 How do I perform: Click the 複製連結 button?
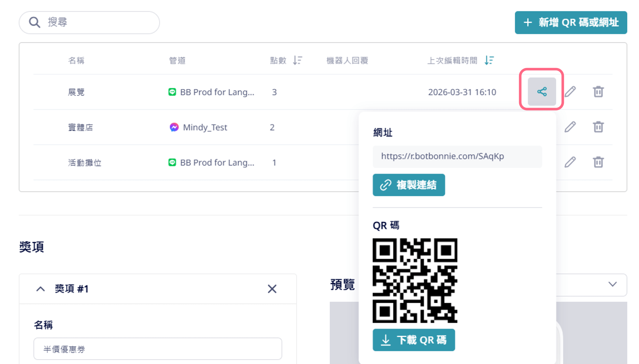click(x=409, y=185)
